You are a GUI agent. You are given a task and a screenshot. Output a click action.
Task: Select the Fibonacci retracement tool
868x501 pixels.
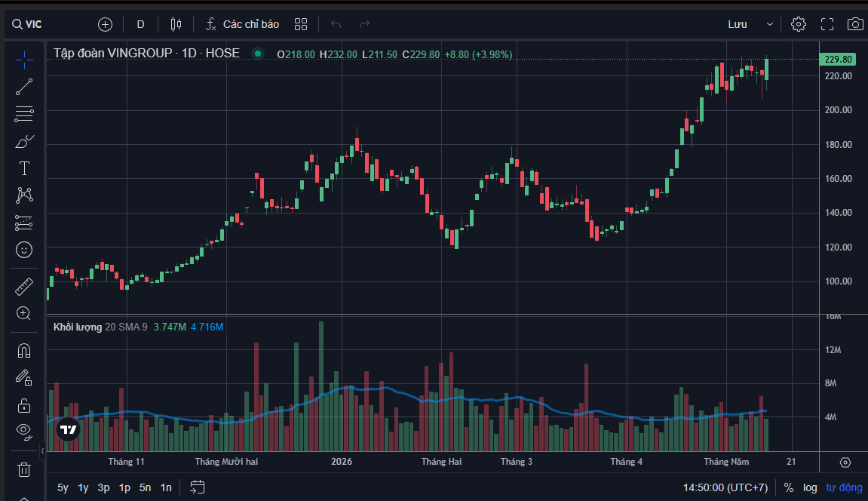[24, 114]
